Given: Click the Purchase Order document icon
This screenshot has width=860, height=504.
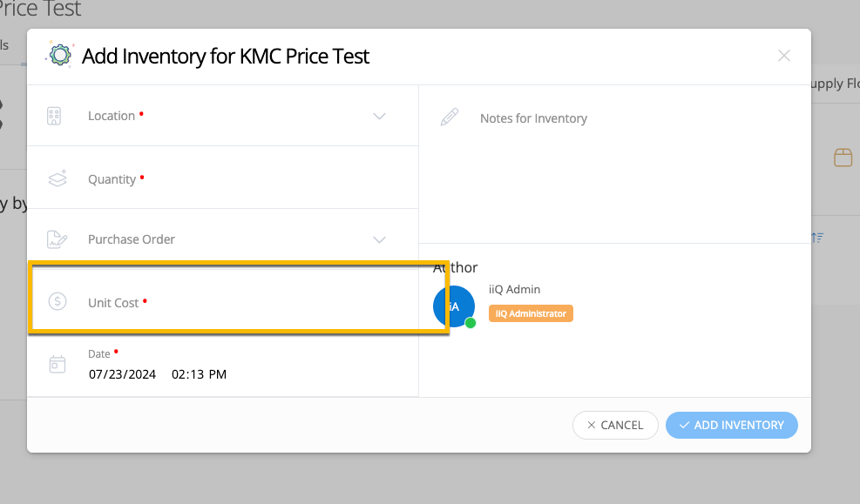Looking at the screenshot, I should [x=57, y=239].
